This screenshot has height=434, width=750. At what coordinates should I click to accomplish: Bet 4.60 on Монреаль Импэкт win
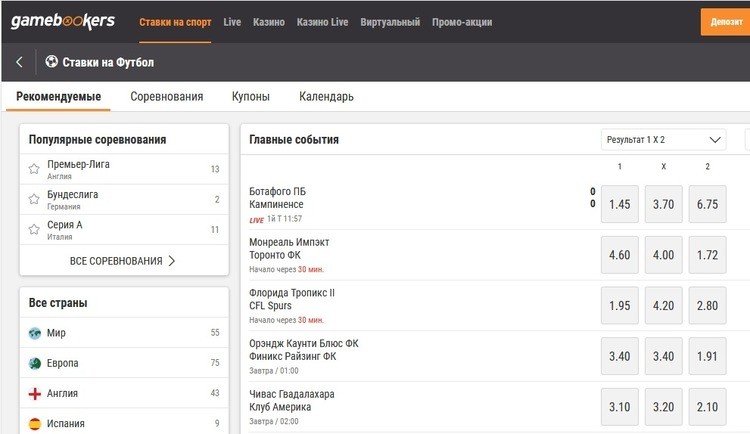619,255
